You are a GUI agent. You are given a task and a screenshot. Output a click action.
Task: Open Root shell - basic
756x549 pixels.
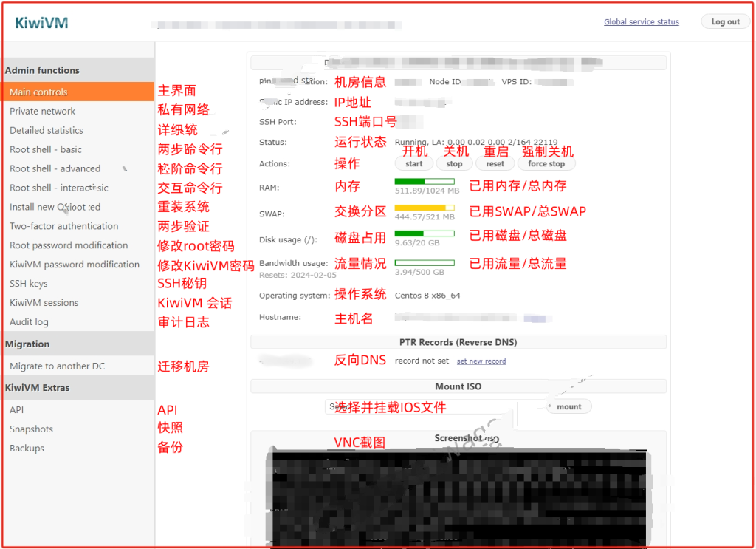(46, 150)
